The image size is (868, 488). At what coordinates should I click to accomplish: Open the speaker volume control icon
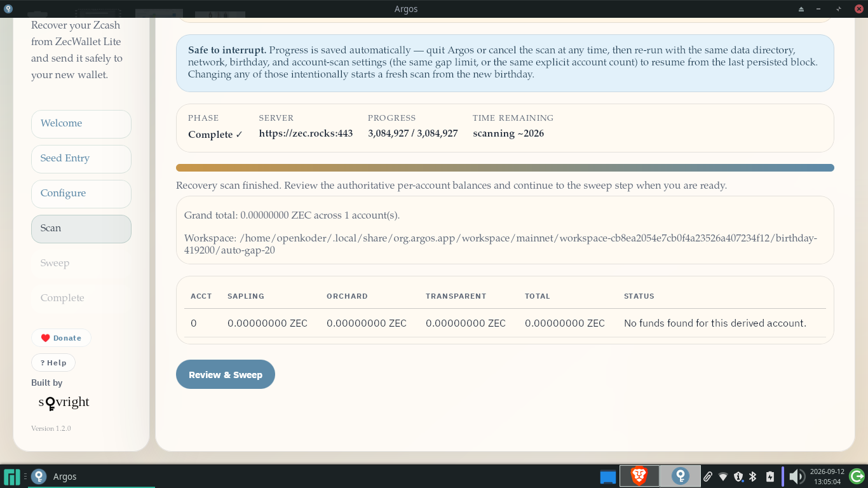tap(796, 476)
